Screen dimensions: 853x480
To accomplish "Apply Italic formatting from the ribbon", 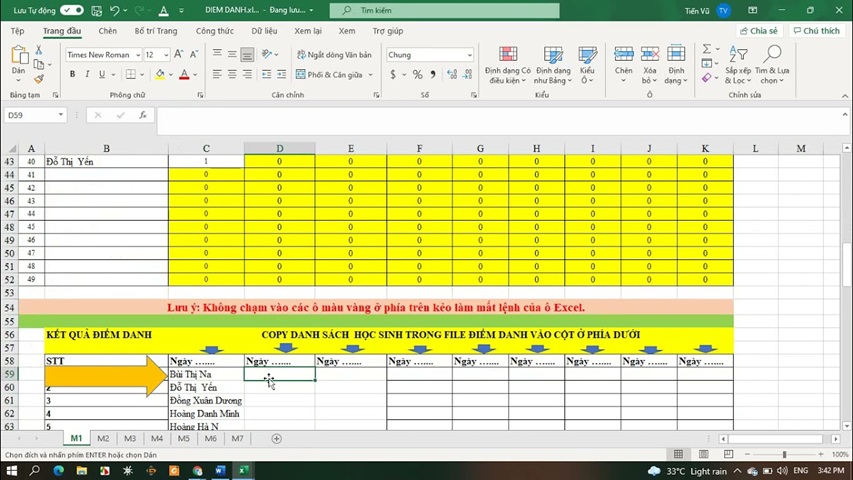I will click(87, 74).
